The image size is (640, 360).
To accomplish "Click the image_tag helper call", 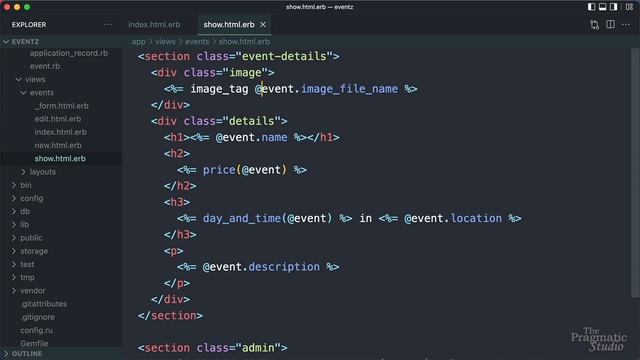I will pos(220,89).
